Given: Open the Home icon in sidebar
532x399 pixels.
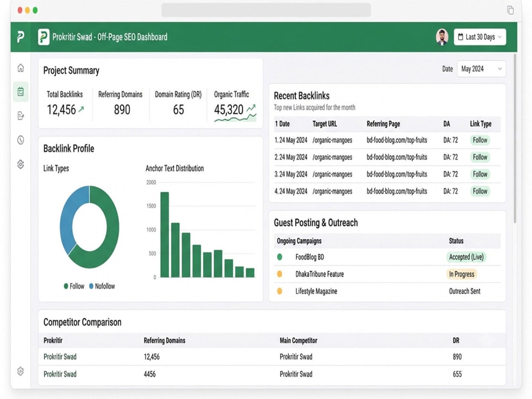Looking at the screenshot, I should (x=21, y=68).
